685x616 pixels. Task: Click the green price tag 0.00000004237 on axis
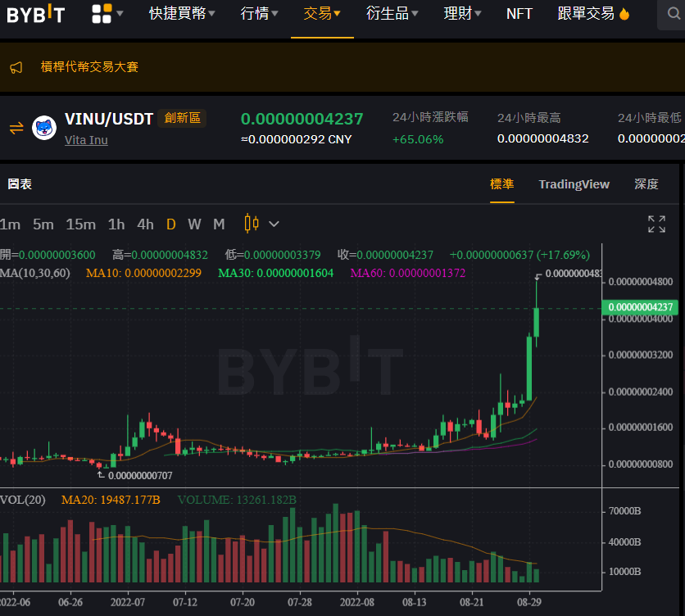(x=640, y=307)
